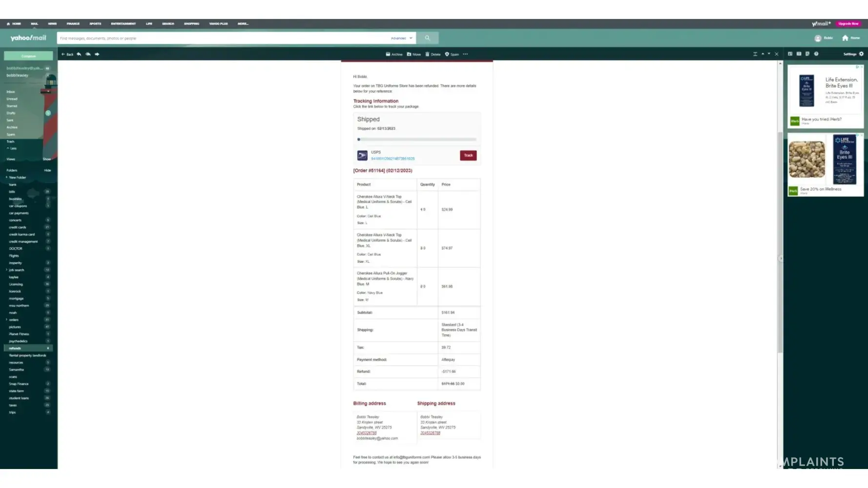
Task: Click the Bobbi profile avatar
Action: point(818,38)
